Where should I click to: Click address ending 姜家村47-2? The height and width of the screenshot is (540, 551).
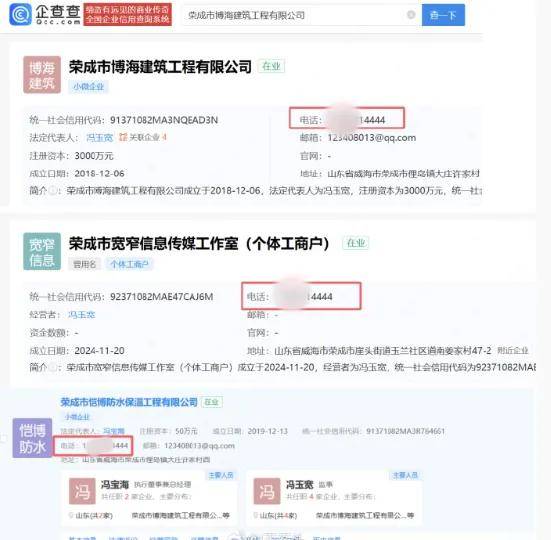coord(383,351)
